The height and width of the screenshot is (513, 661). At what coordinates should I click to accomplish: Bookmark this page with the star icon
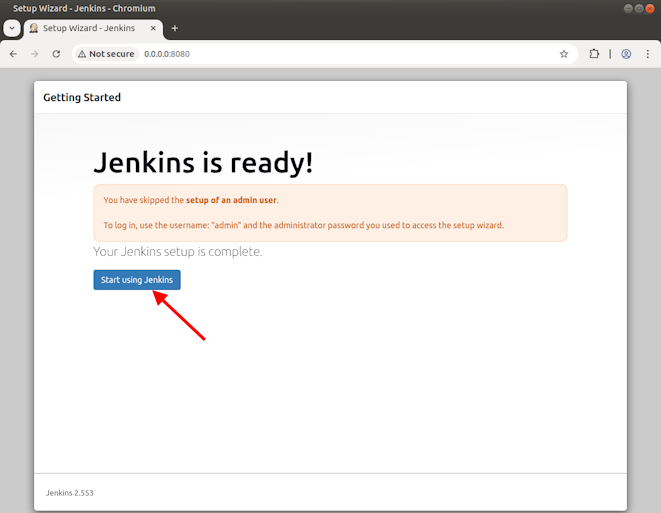[564, 54]
